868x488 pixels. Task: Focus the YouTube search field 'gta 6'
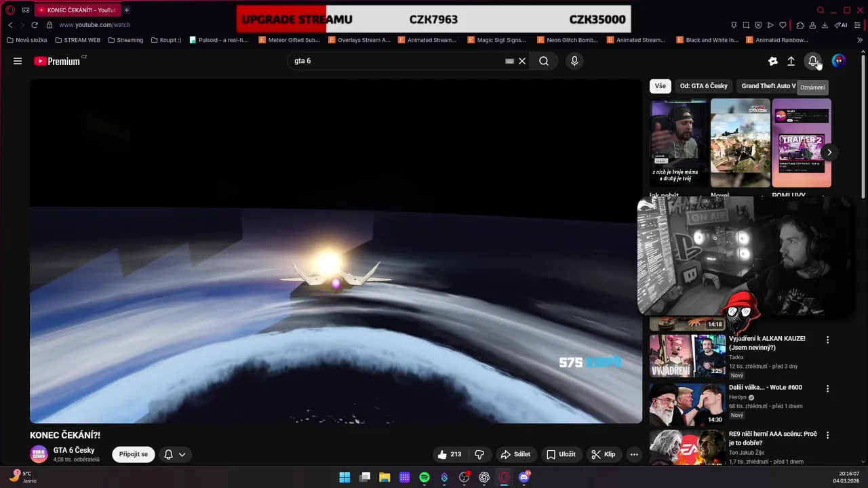click(x=397, y=61)
